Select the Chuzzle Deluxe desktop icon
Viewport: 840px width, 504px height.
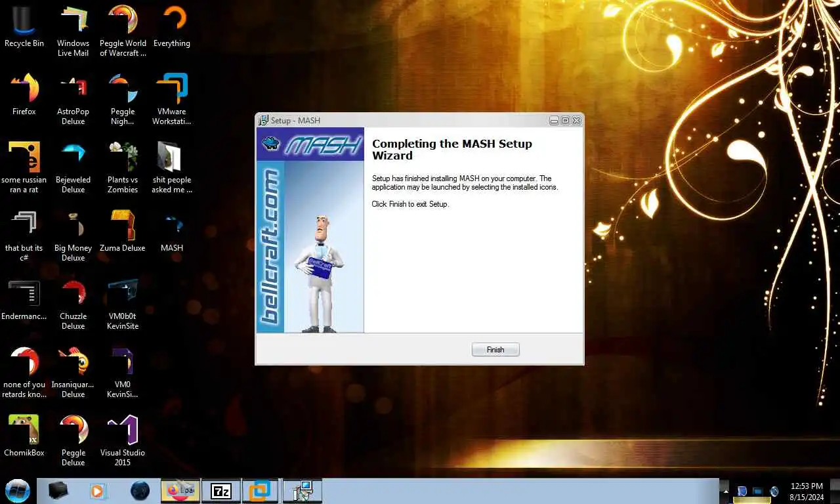click(73, 304)
